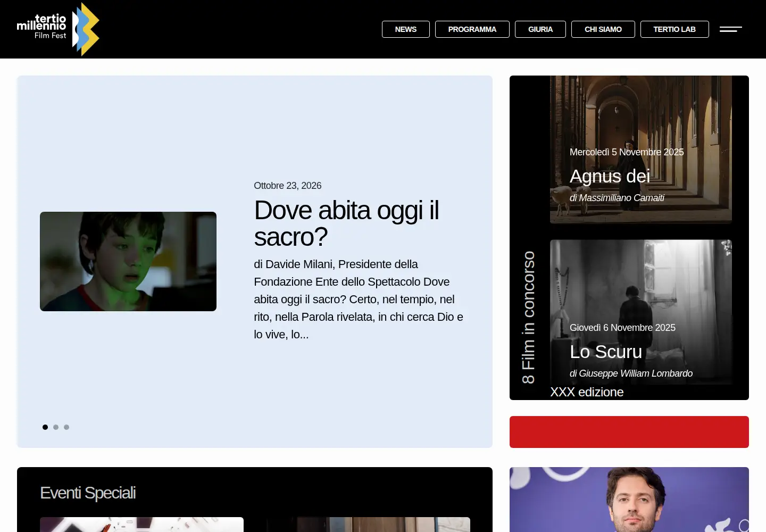Screen dimensions: 766x532
Task: Go to the PROGRAMMA section
Action: (472, 29)
